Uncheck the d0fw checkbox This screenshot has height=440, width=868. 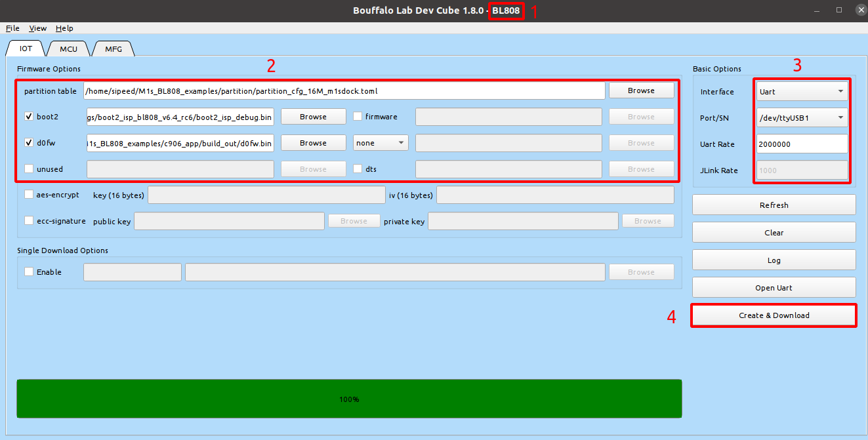click(x=29, y=143)
